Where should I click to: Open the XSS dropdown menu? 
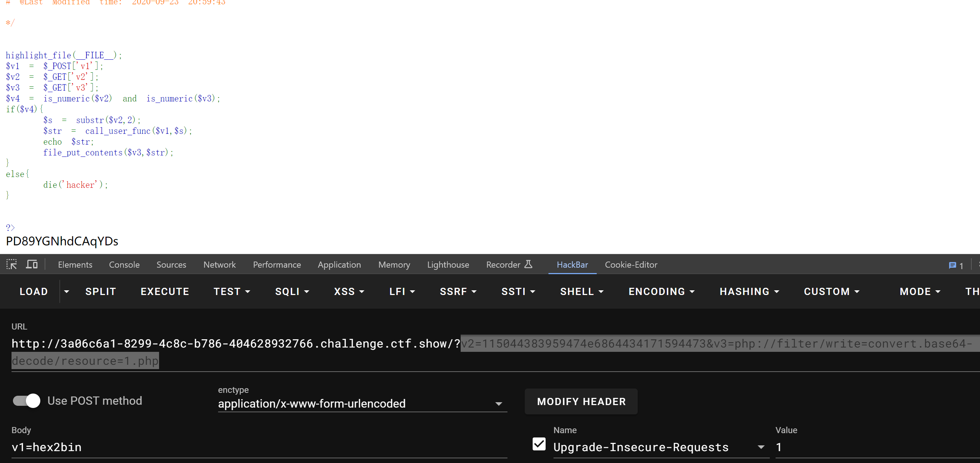[x=349, y=291]
